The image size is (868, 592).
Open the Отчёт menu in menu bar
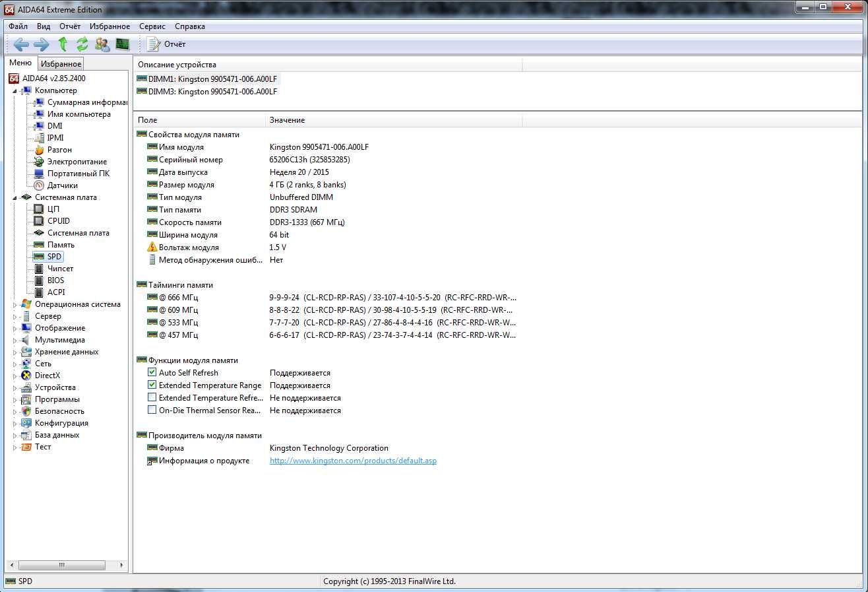click(x=70, y=26)
